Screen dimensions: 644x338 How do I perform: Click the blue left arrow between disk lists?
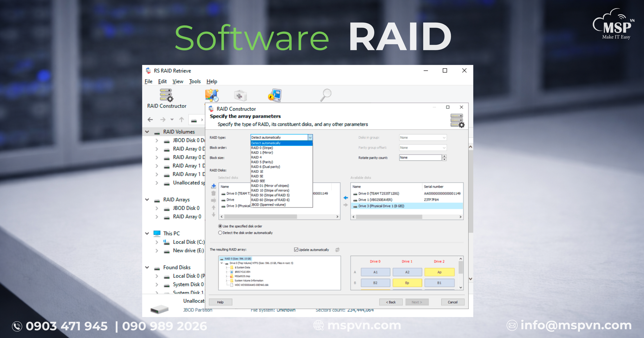click(346, 198)
